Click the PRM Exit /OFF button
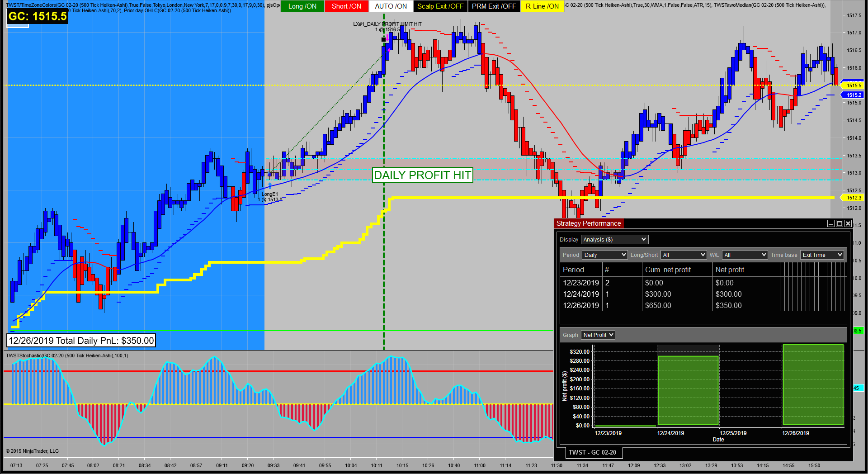868x474 pixels. [x=494, y=6]
